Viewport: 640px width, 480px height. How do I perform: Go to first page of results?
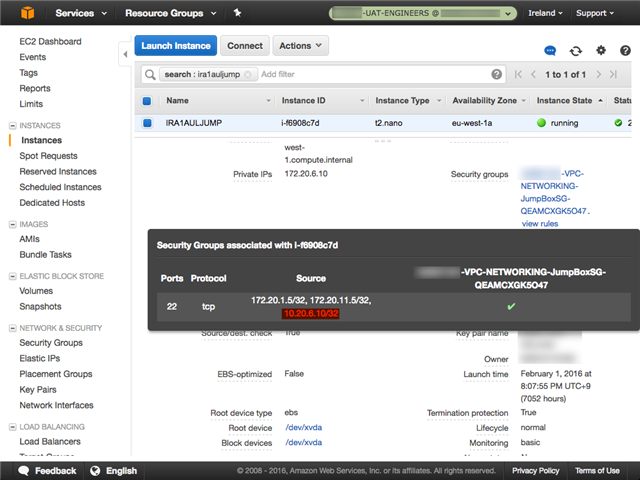click(518, 74)
